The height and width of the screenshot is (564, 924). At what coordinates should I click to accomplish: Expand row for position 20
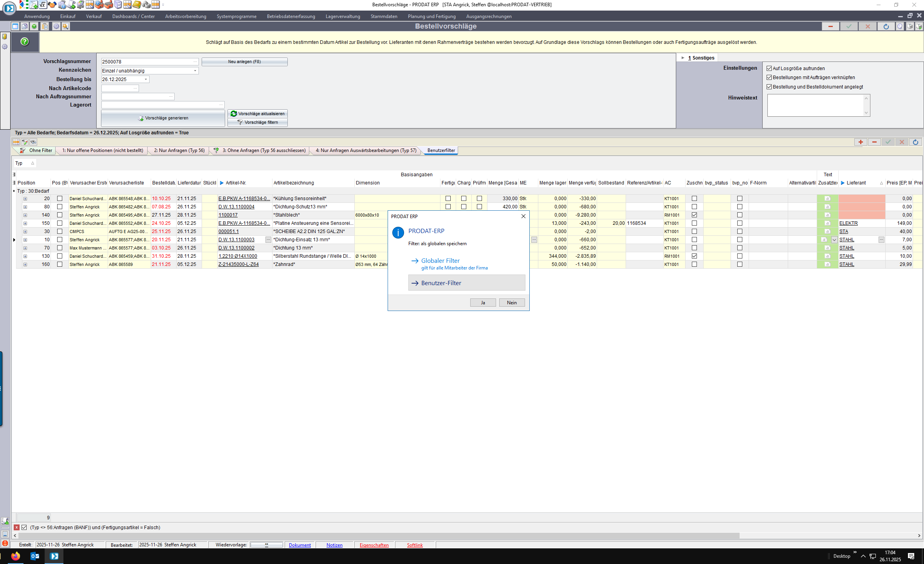pyautogui.click(x=25, y=199)
